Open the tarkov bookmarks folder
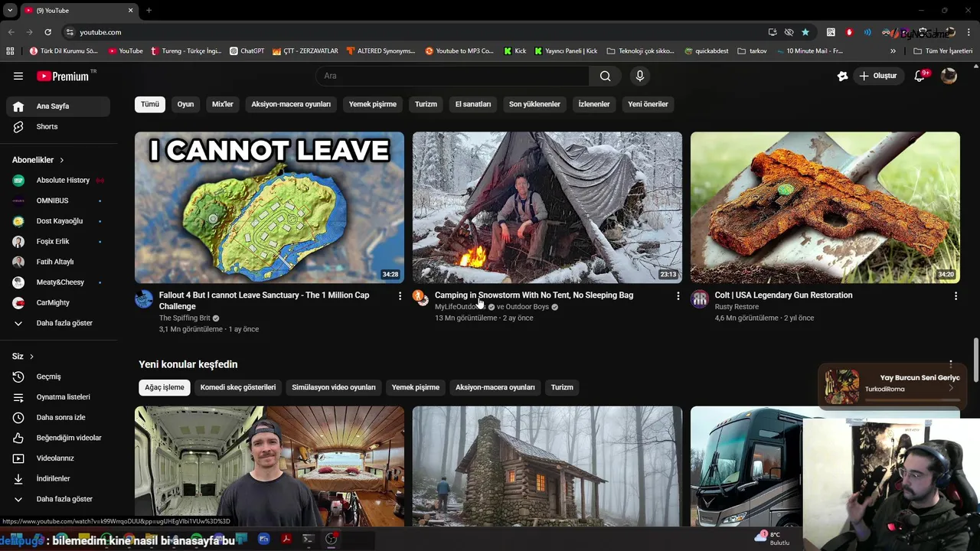Image resolution: width=980 pixels, height=551 pixels. (752, 51)
